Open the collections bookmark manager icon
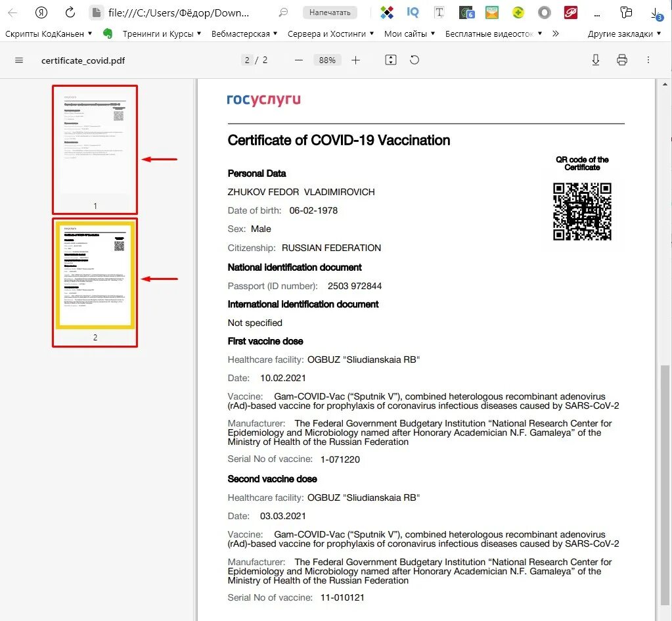 626,12
